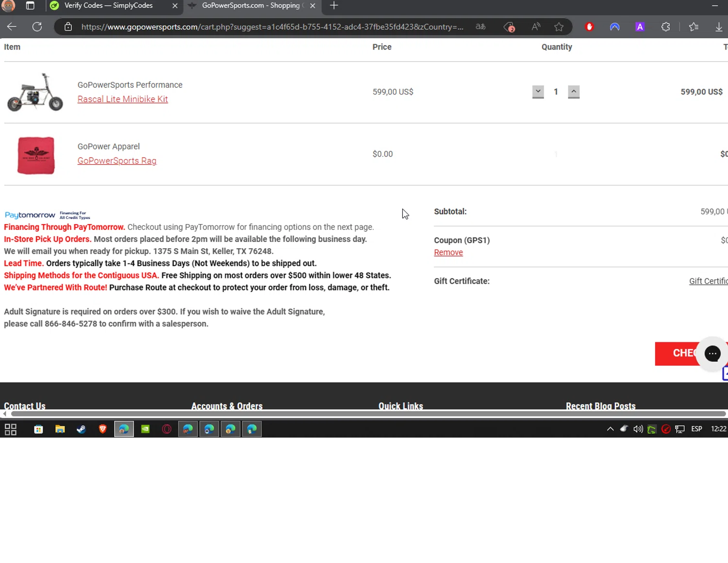Select the Price column header

(382, 47)
